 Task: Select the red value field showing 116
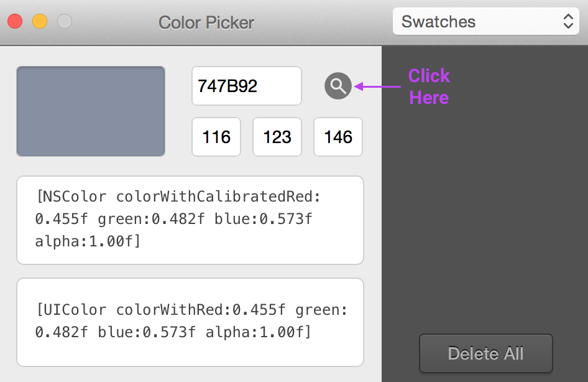(216, 137)
